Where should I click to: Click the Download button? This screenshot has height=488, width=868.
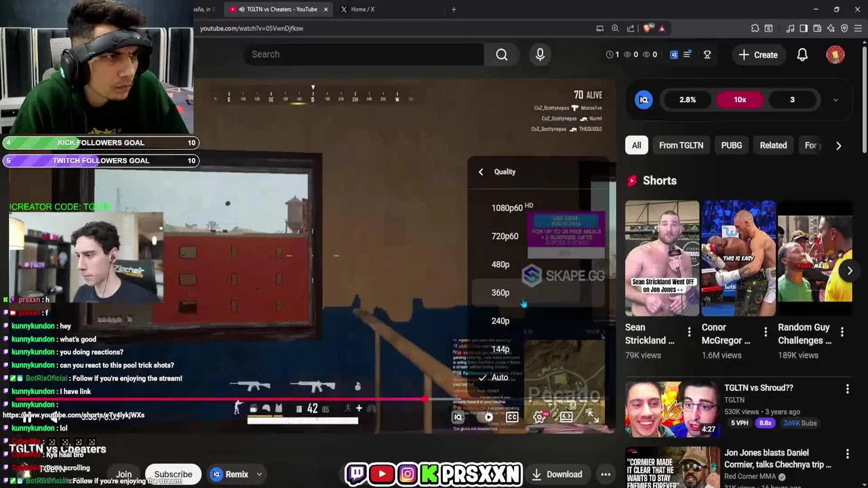pyautogui.click(x=557, y=474)
